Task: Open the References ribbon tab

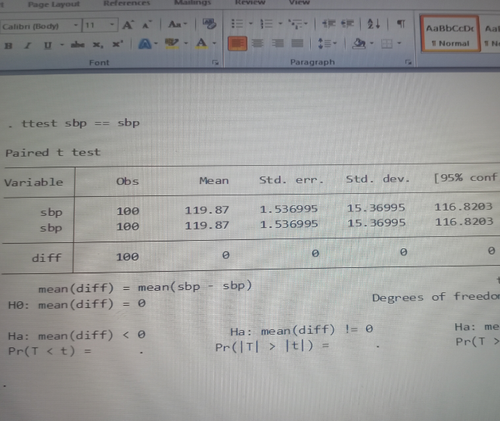Action: tap(127, 3)
